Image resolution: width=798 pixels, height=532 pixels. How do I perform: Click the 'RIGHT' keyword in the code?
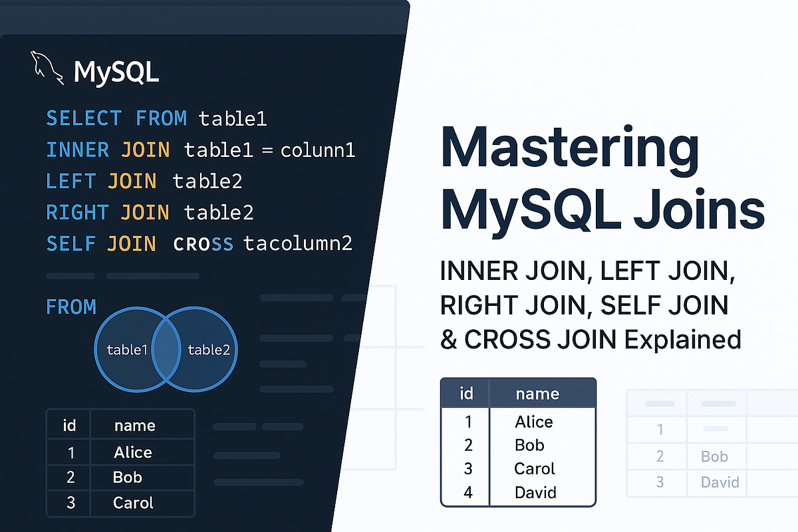(77, 212)
